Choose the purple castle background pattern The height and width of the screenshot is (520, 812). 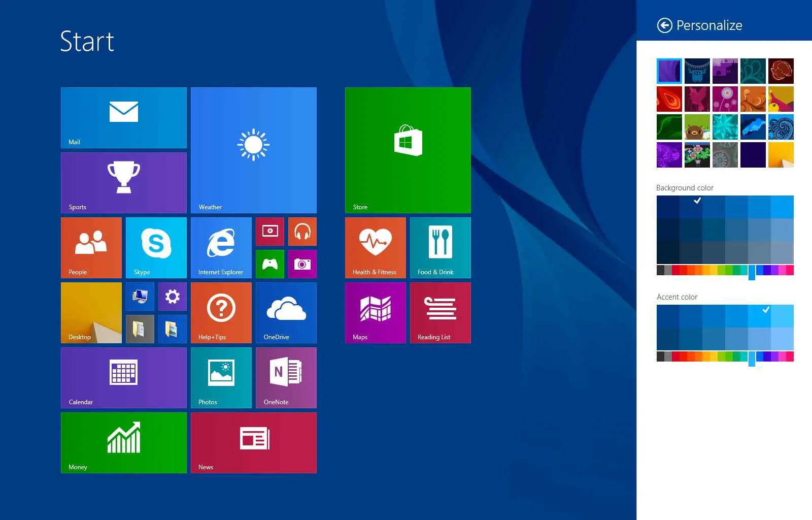tap(725, 71)
